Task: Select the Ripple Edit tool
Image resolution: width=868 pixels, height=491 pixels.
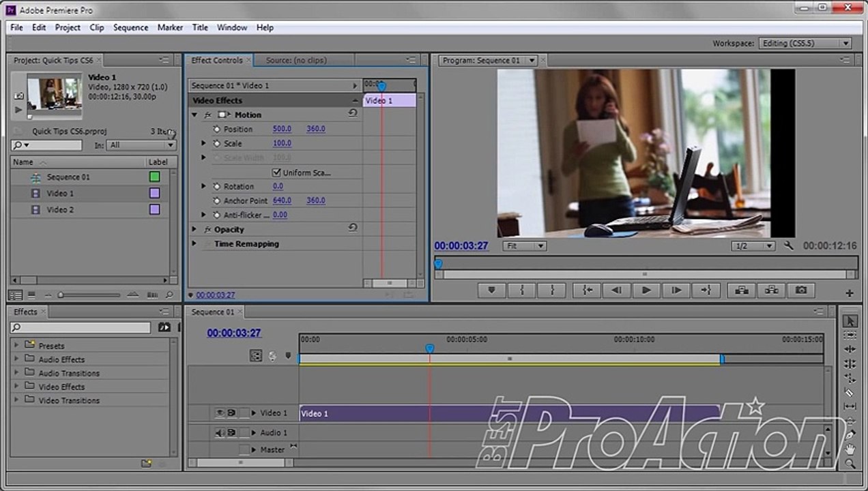Action: coord(850,350)
